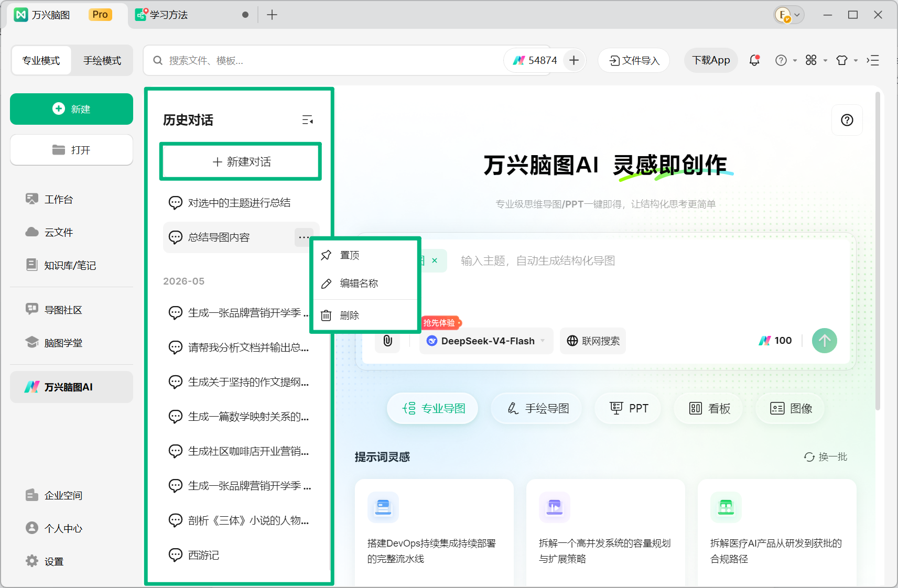Open help icon in AI panel
Image resolution: width=898 pixels, height=588 pixels.
click(847, 120)
